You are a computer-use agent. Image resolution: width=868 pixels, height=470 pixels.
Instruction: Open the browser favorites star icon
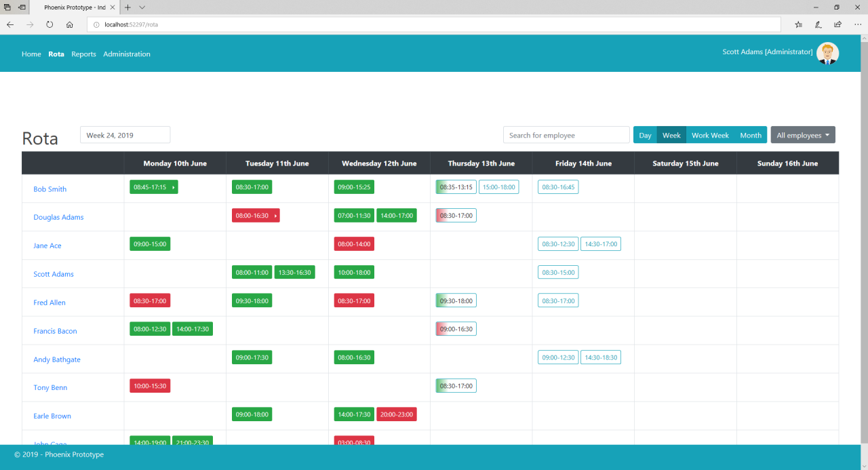[798, 24]
